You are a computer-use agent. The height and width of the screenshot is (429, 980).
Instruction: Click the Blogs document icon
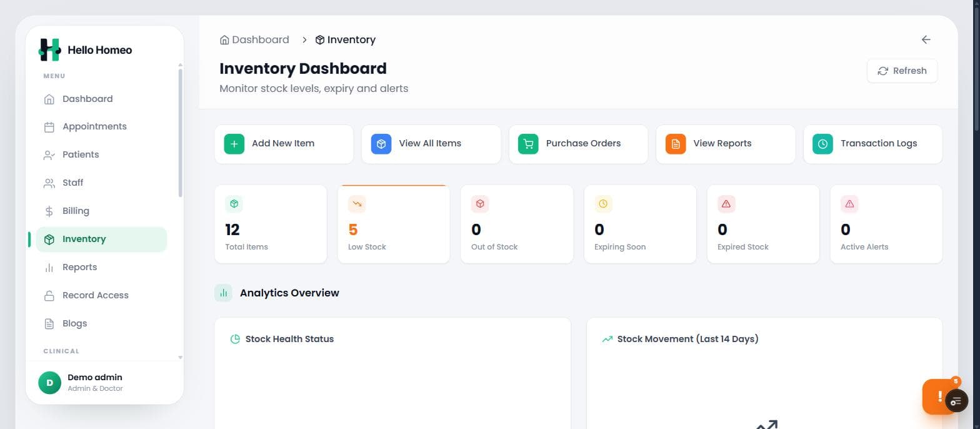tap(49, 324)
